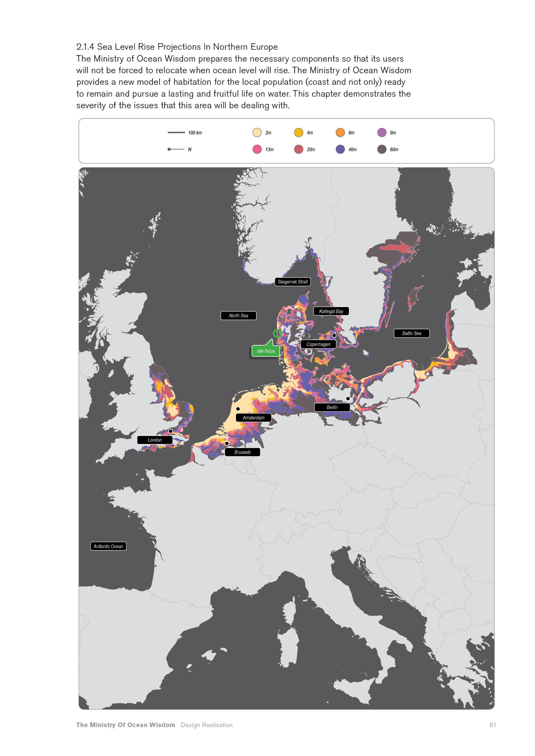
Task: Select the Baltic Sea label
Action: tap(411, 334)
